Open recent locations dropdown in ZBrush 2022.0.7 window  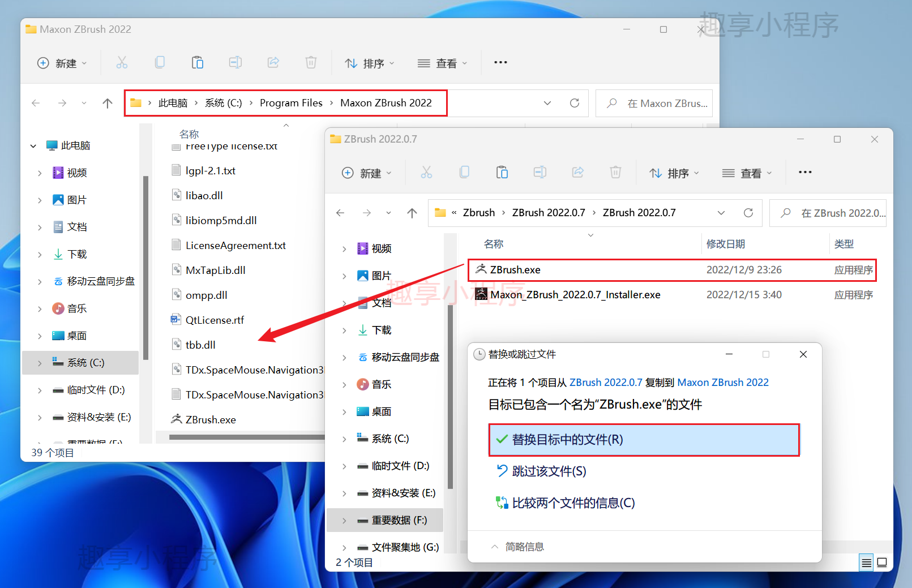[388, 213]
